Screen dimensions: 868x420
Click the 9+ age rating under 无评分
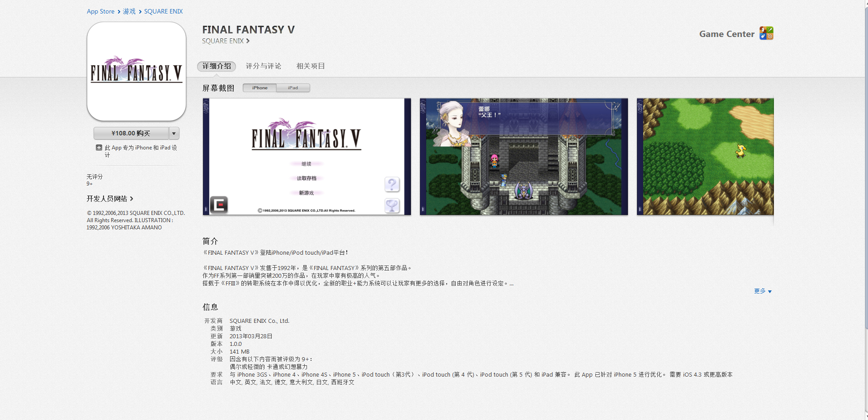tap(90, 184)
